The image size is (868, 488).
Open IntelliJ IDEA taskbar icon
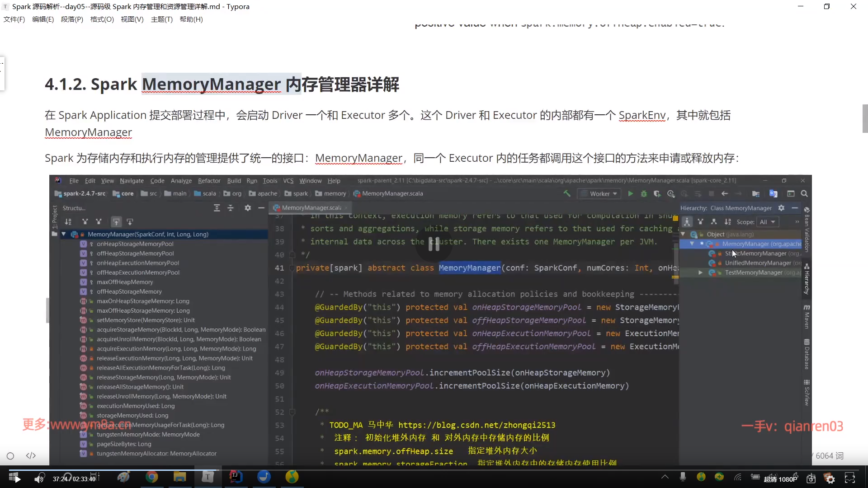coord(236,477)
